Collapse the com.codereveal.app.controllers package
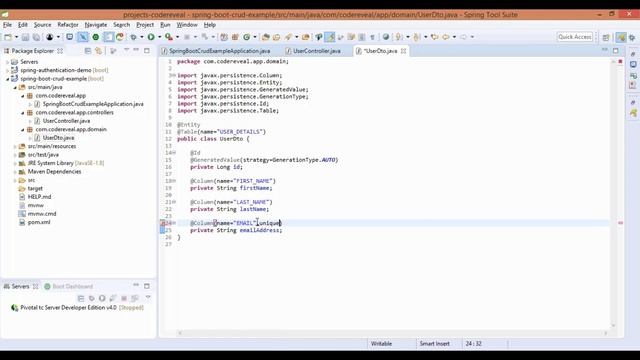The image size is (640, 360). tap(23, 112)
